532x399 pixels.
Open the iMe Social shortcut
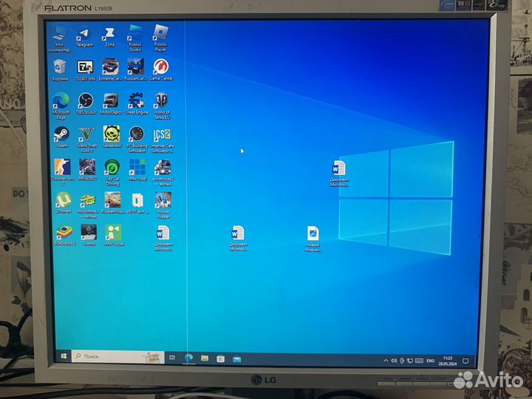tap(114, 235)
